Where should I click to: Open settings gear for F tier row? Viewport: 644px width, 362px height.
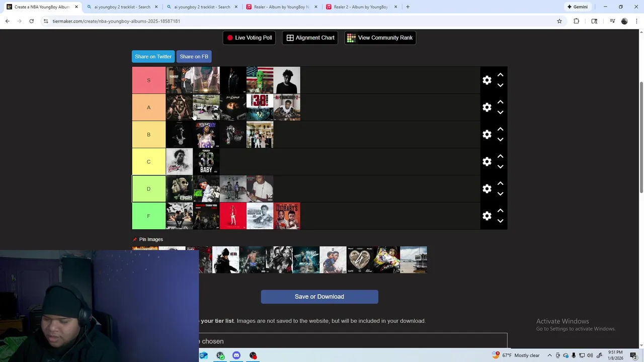click(487, 216)
